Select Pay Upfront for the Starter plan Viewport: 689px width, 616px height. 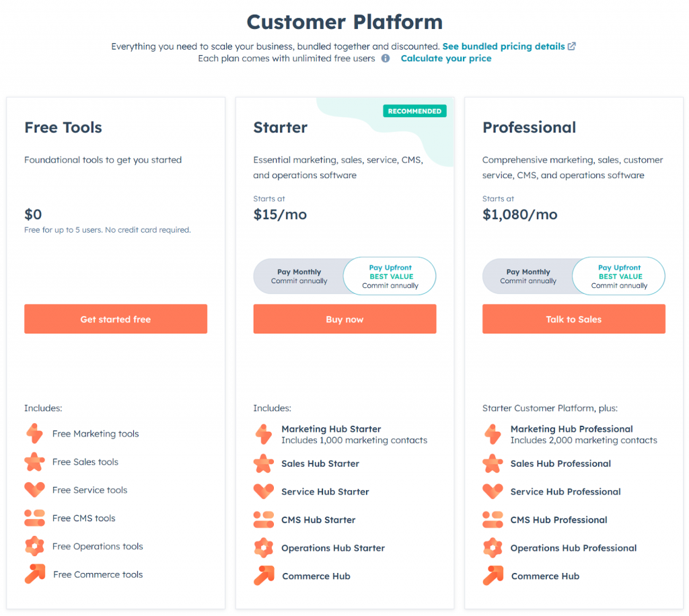(x=390, y=276)
